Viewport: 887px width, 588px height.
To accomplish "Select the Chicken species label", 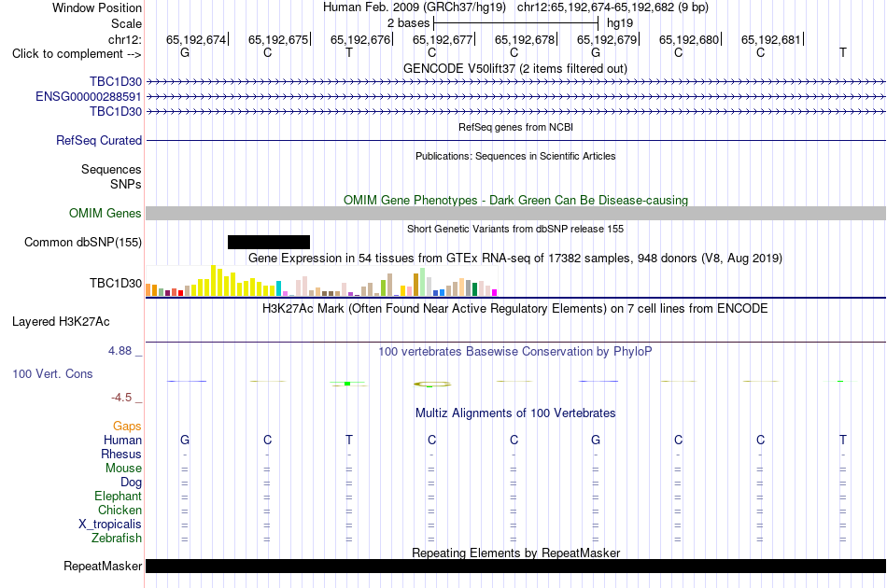I will (120, 510).
